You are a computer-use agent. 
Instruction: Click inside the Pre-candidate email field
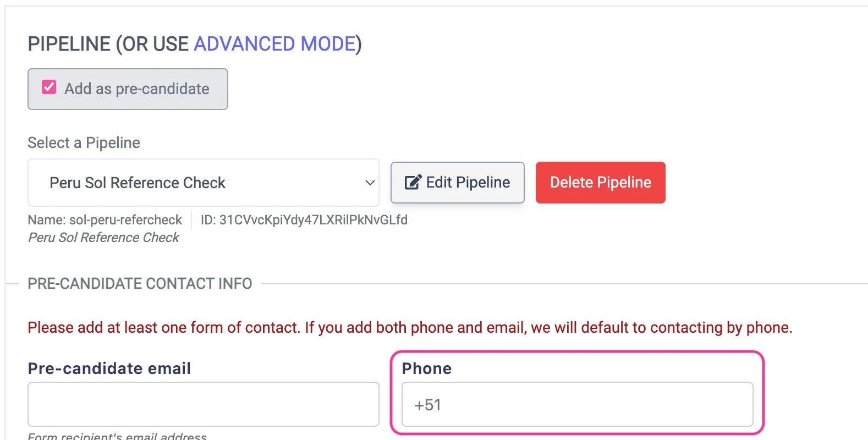pos(203,404)
